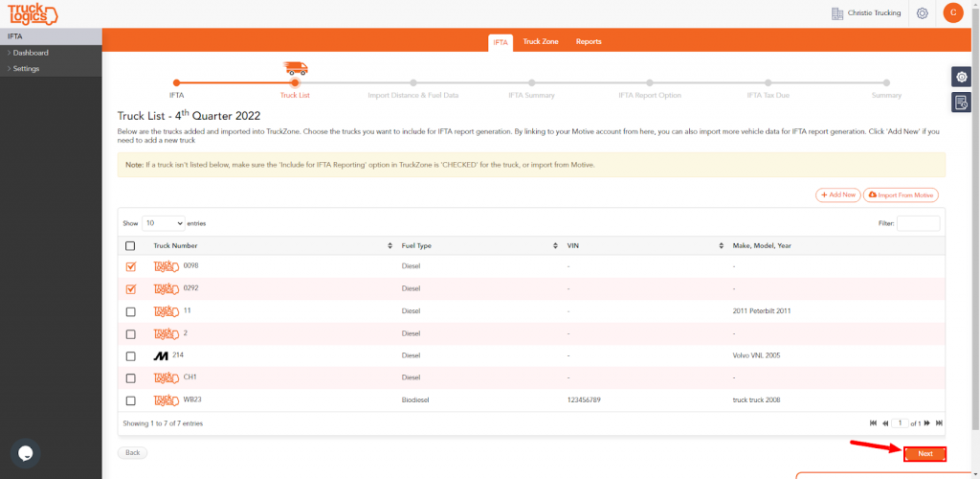Open the settings gear in top header
Viewport: 980px width, 479px height.
[922, 13]
